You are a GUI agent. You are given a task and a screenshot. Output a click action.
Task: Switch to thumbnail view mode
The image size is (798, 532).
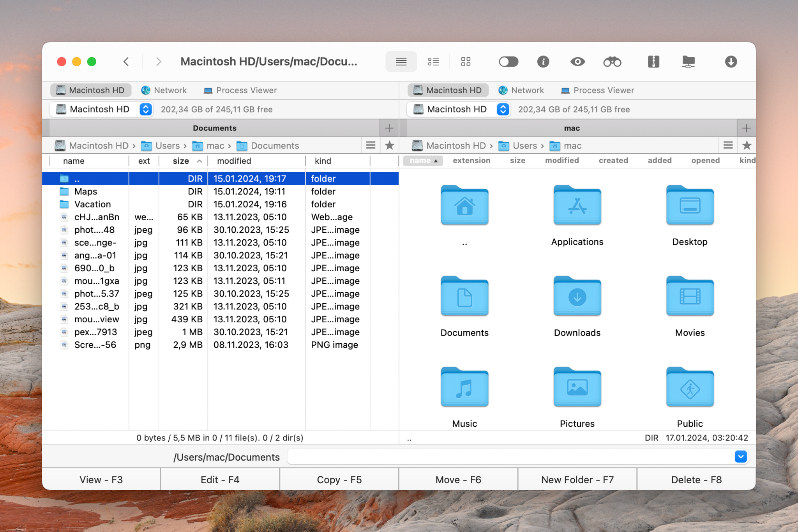(x=466, y=62)
